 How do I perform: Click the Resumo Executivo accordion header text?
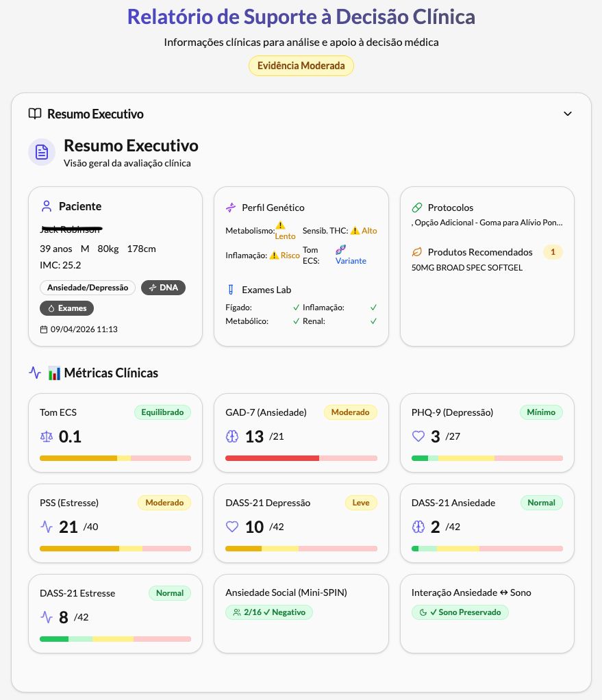click(x=95, y=114)
